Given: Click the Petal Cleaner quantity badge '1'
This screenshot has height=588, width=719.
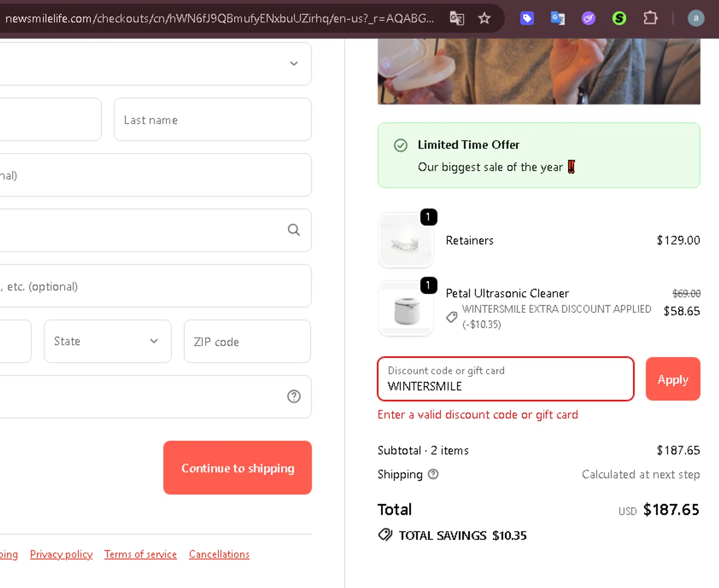Looking at the screenshot, I should (429, 285).
